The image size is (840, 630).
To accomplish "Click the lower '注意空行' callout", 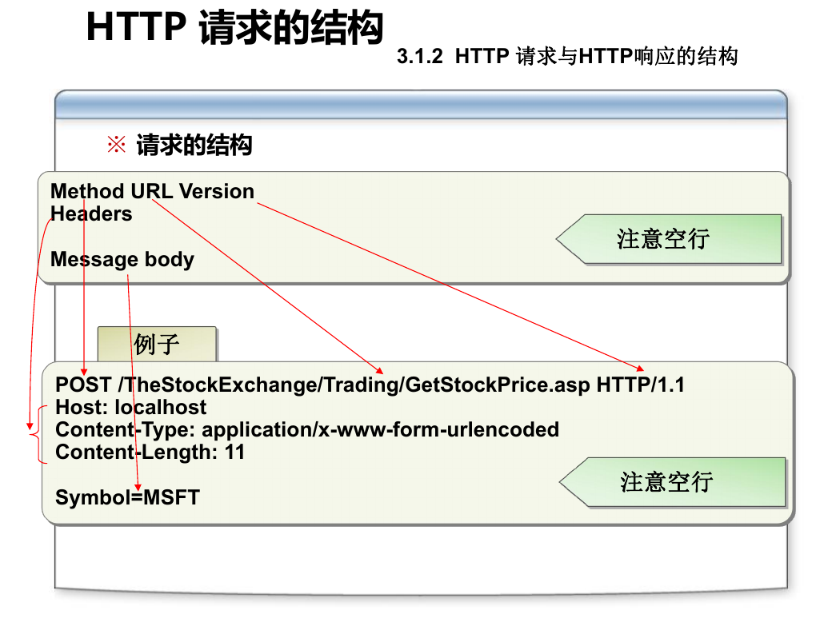I will pyautogui.click(x=672, y=482).
